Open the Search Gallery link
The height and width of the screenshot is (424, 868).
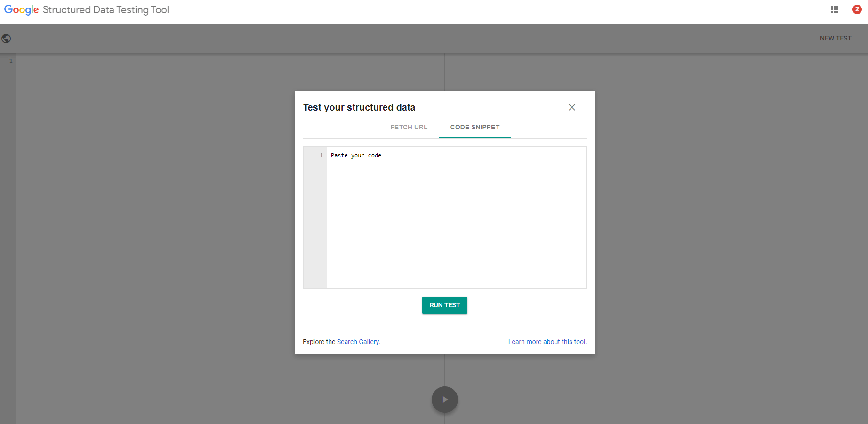coord(358,342)
